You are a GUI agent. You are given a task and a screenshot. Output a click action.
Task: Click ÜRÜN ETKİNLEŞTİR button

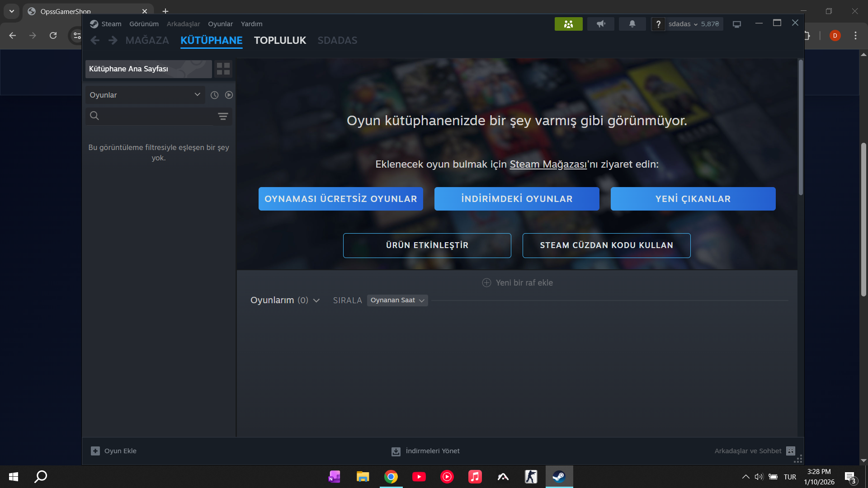coord(427,245)
